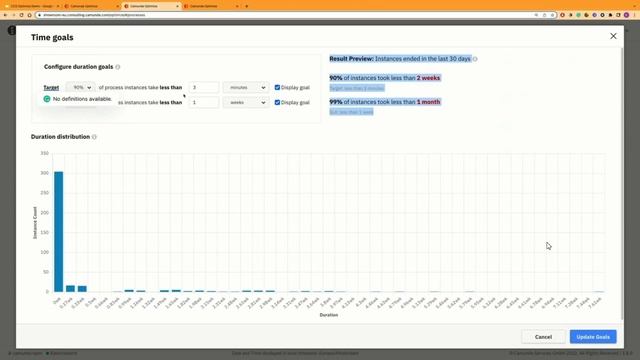
Task: Click the green check icon in notification
Action: [47, 99]
